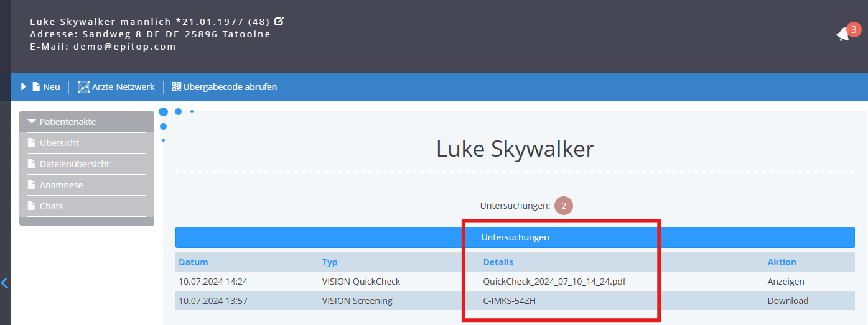Click the page icon next to Dateienübersicht

(x=32, y=164)
